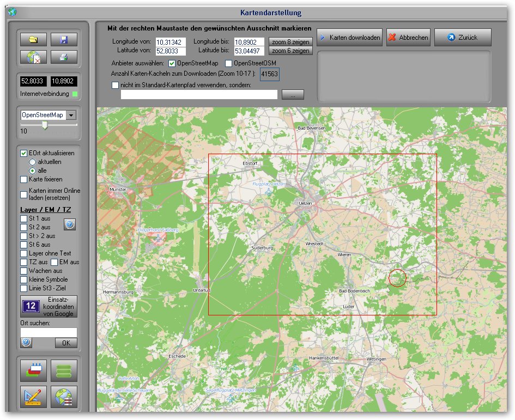515x420 pixels.
Task: Check the 'St 1 aus' box
Action: (x=23, y=218)
